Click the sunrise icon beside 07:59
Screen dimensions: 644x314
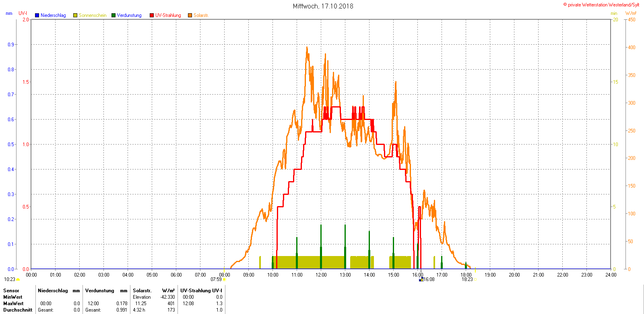click(224, 279)
